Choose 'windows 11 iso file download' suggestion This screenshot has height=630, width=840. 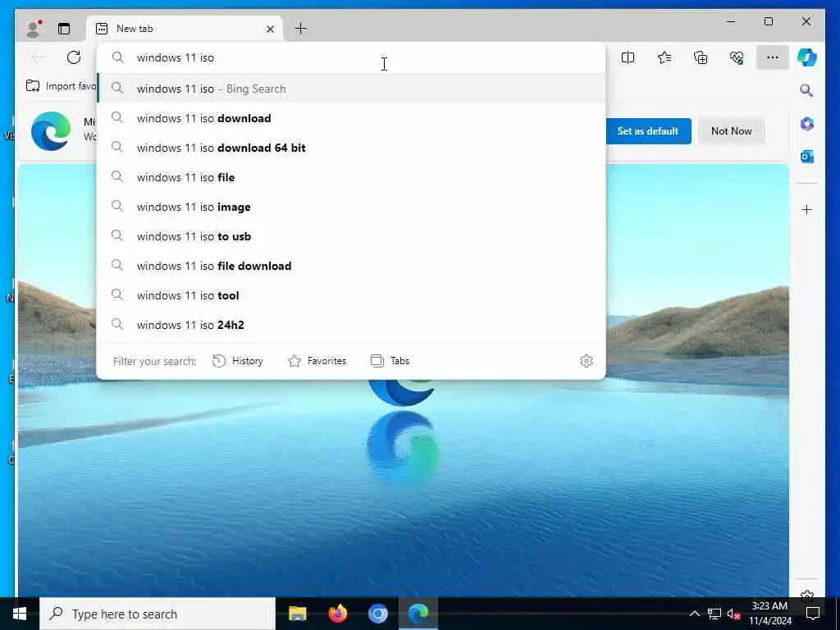tap(351, 265)
